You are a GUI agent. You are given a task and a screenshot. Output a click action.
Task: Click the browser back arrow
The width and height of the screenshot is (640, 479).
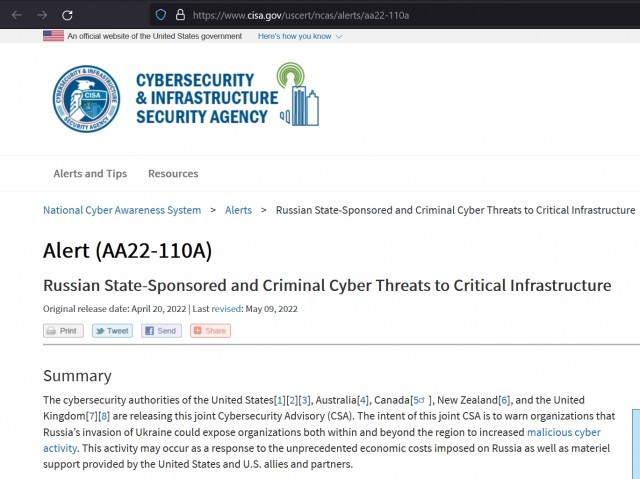click(x=17, y=15)
